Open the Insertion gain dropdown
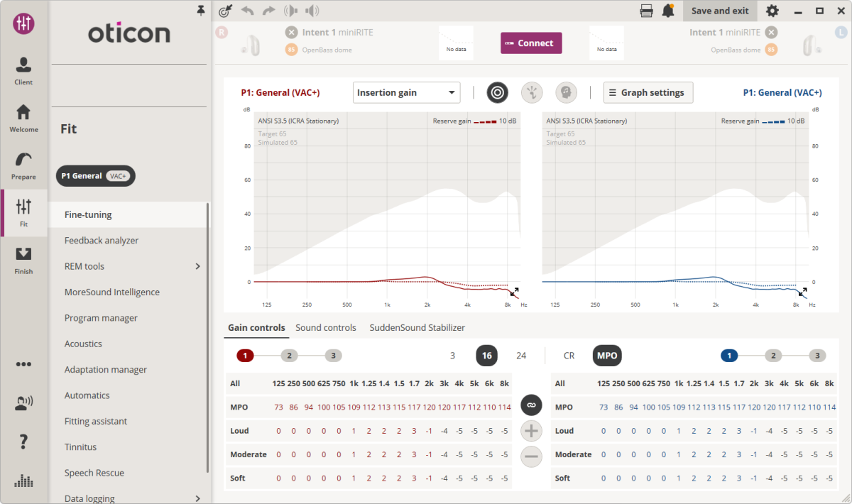The height and width of the screenshot is (504, 852). [406, 92]
